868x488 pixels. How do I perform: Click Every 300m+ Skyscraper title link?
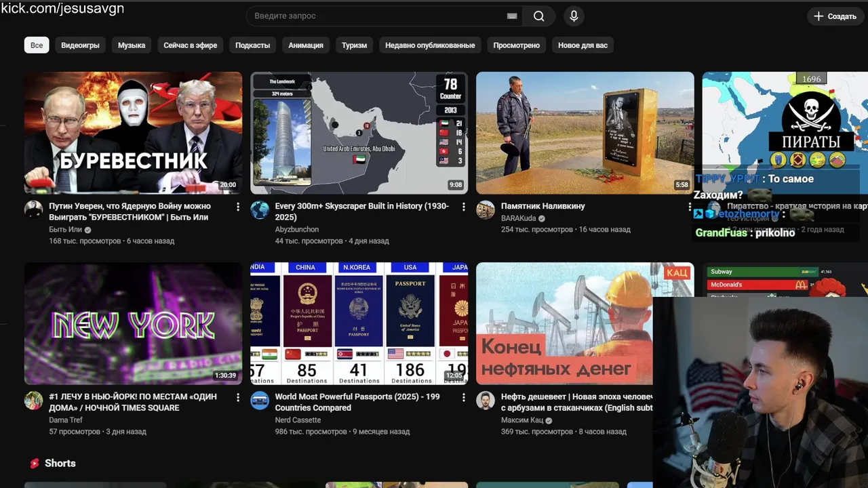coord(362,211)
